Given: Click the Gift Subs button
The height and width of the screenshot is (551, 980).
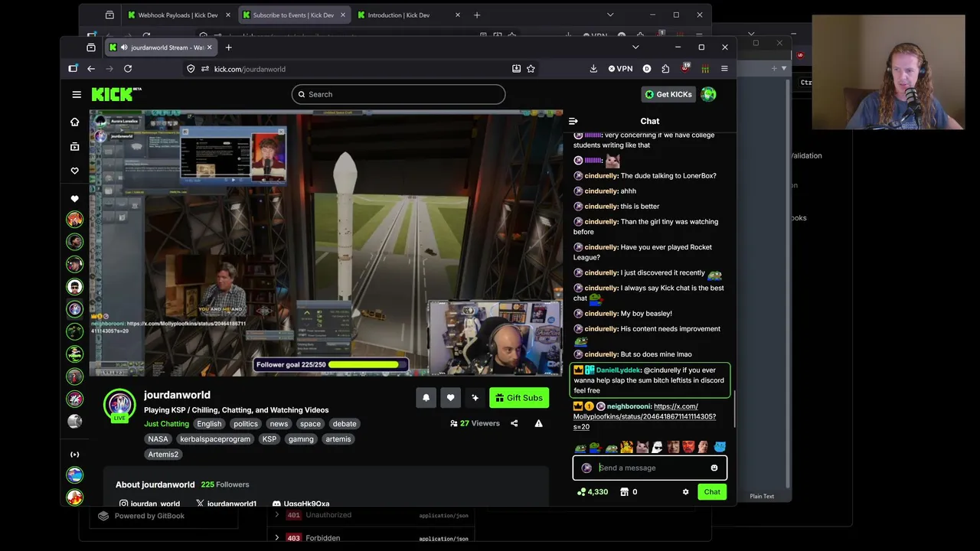Looking at the screenshot, I should [519, 398].
